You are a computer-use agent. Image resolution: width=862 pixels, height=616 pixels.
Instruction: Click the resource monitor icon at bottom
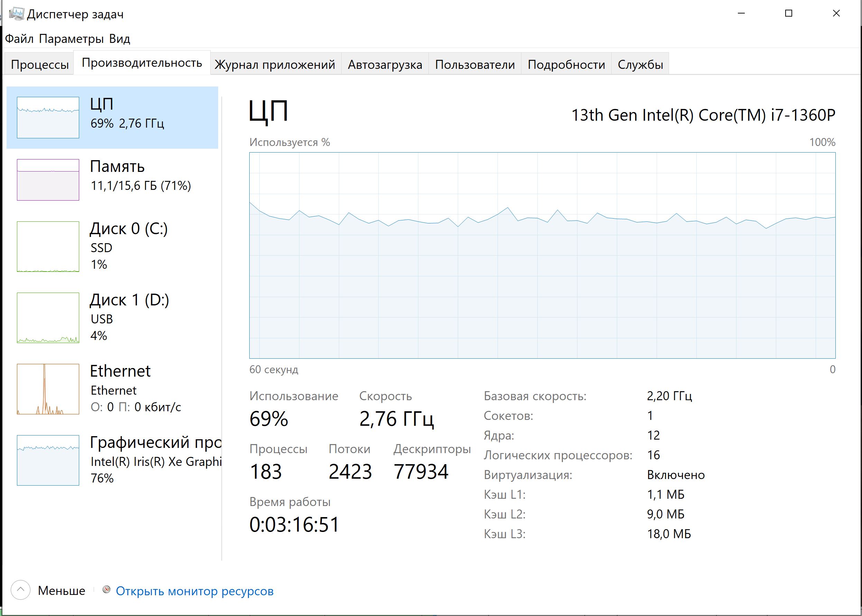point(106,590)
